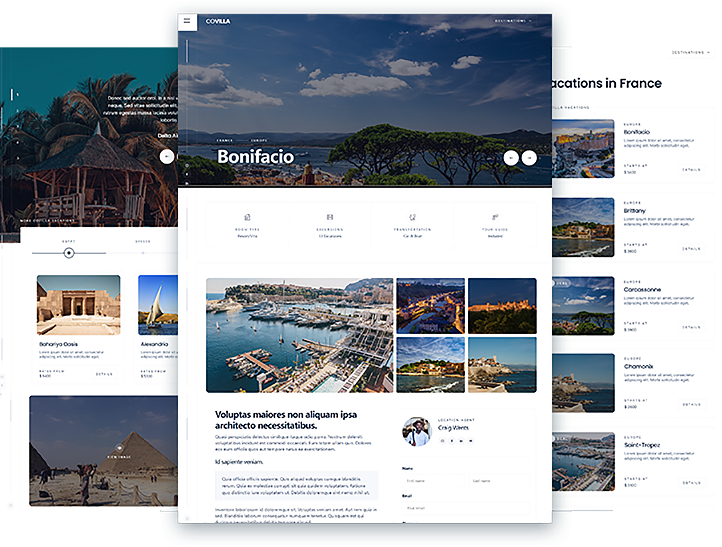722x547 pixels.
Task: Open the Destinations dropdown on Bonifacio page
Action: pyautogui.click(x=513, y=21)
